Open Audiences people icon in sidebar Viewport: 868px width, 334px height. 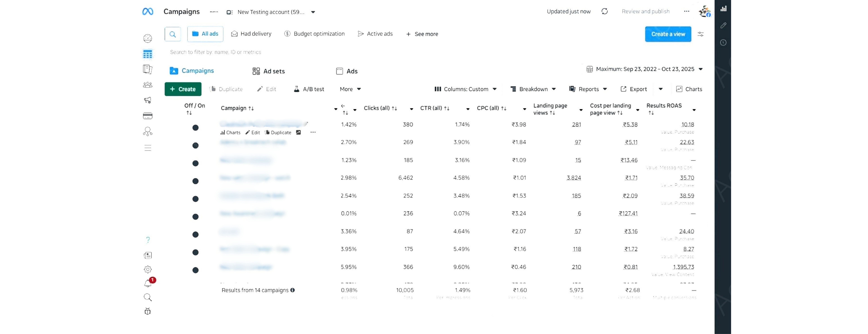tap(148, 85)
